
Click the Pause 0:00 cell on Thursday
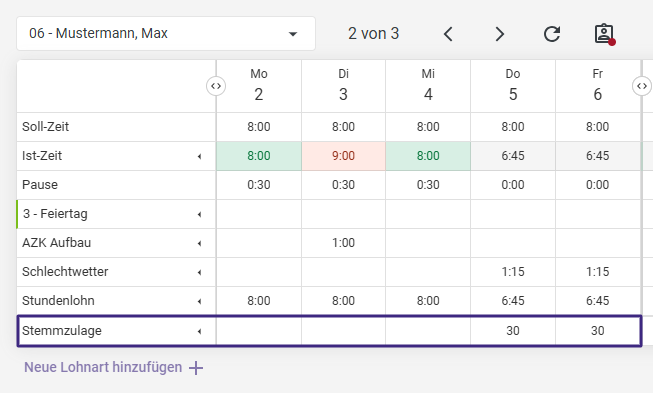click(513, 184)
